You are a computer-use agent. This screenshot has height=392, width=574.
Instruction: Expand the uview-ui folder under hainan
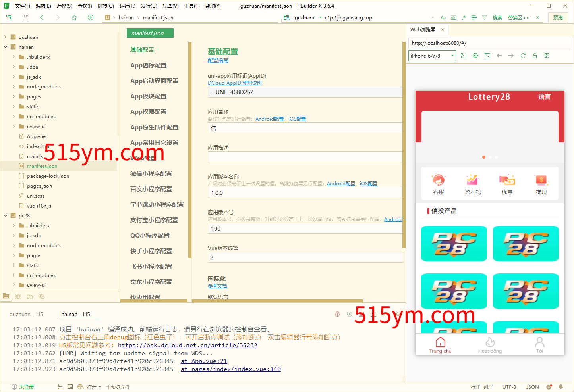pyautogui.click(x=13, y=126)
